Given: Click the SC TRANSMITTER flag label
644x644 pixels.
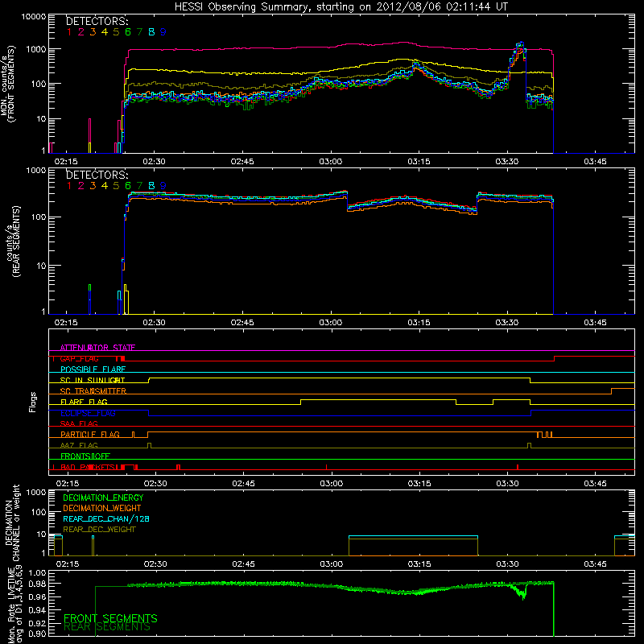Looking at the screenshot, I should pyautogui.click(x=93, y=391).
